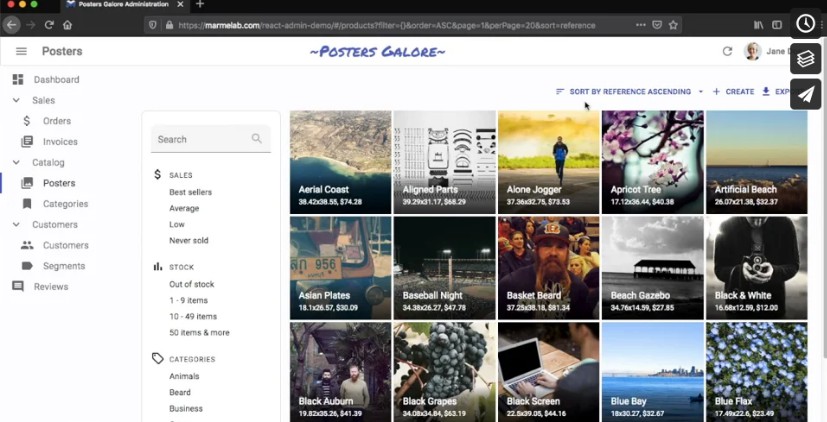This screenshot has height=422, width=827.
Task: Open the Reviews section
Action: 51,287
